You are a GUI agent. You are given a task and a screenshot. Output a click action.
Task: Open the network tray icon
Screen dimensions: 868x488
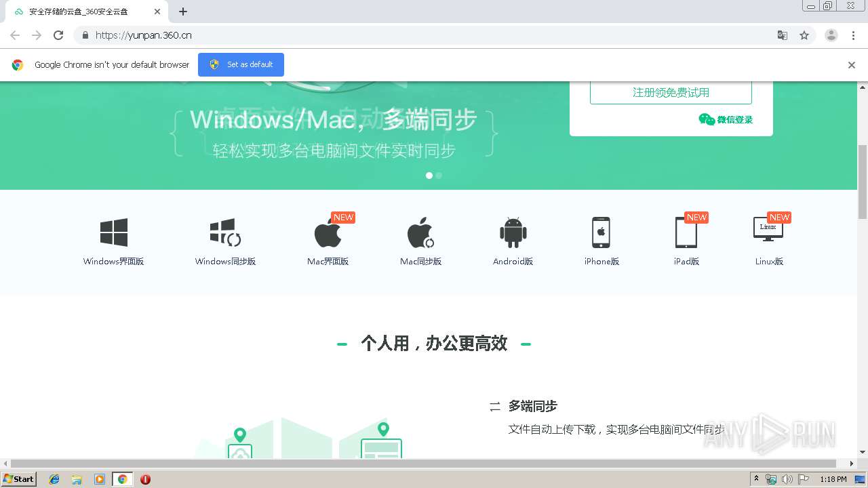(771, 479)
